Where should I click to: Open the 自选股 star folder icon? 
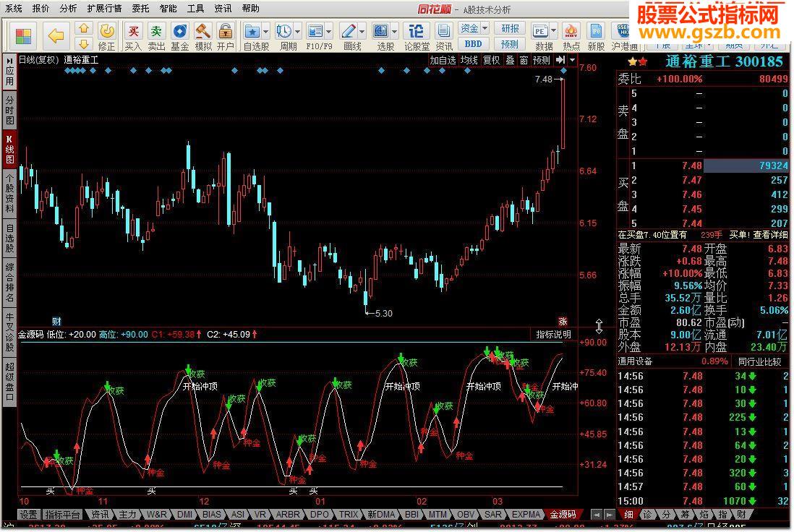coord(252,31)
